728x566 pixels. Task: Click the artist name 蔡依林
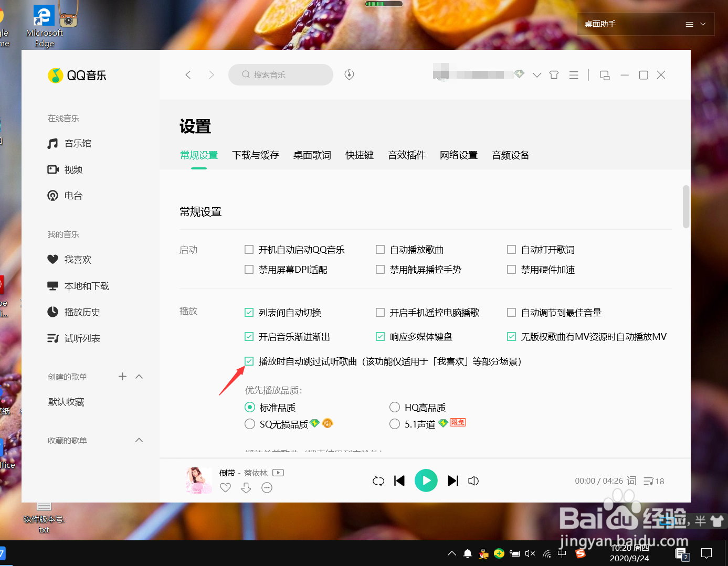256,473
